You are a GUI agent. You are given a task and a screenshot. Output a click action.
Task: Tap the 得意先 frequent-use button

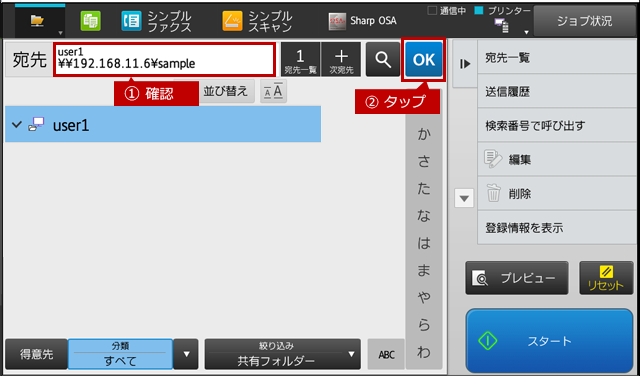tap(36, 354)
